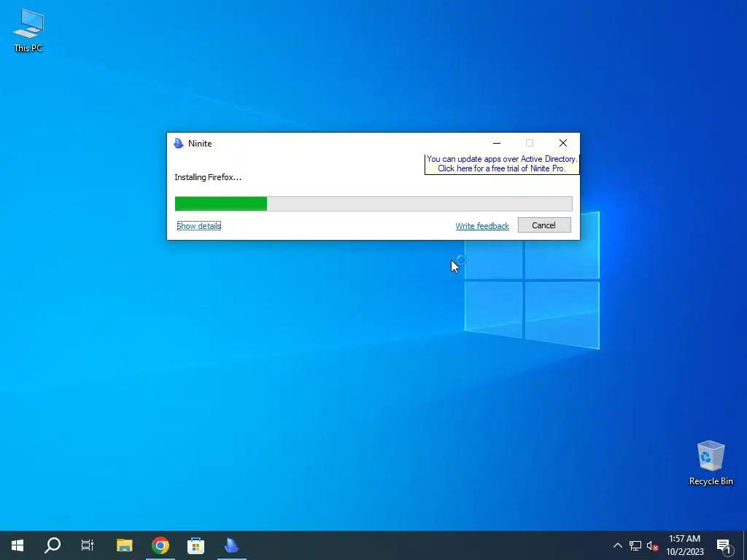
Task: Click the muted volume tray icon
Action: click(652, 545)
